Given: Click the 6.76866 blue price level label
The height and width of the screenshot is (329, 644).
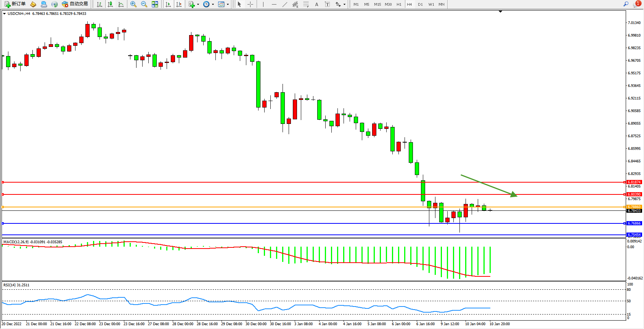Looking at the screenshot, I should 634,223.
